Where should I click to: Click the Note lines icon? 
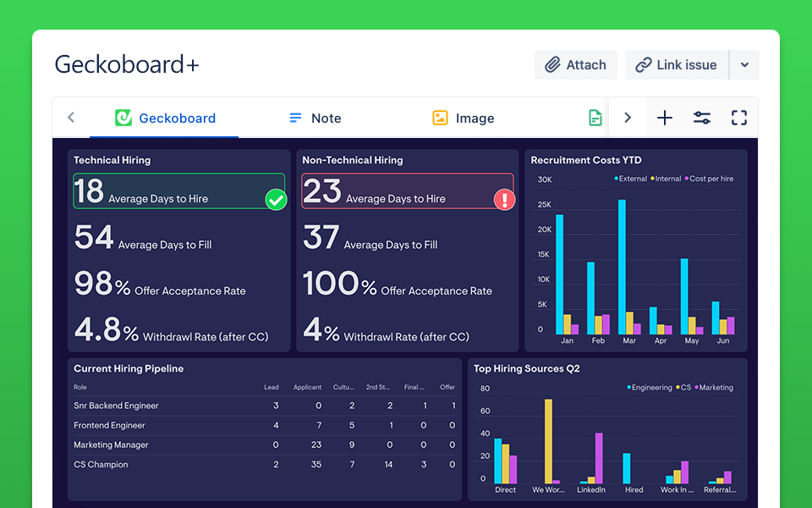pyautogui.click(x=295, y=119)
